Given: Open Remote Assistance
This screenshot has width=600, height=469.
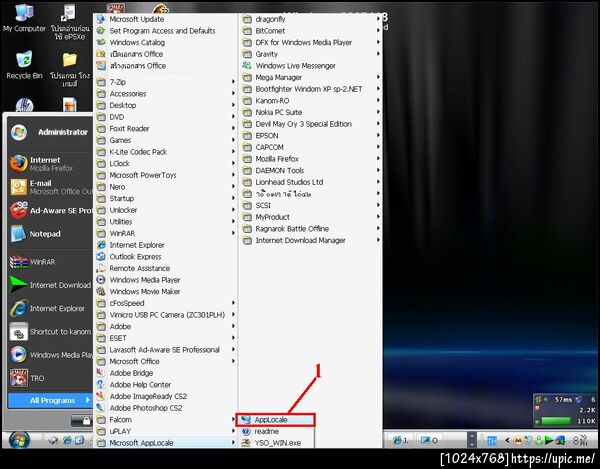Looking at the screenshot, I should pyautogui.click(x=166, y=268).
